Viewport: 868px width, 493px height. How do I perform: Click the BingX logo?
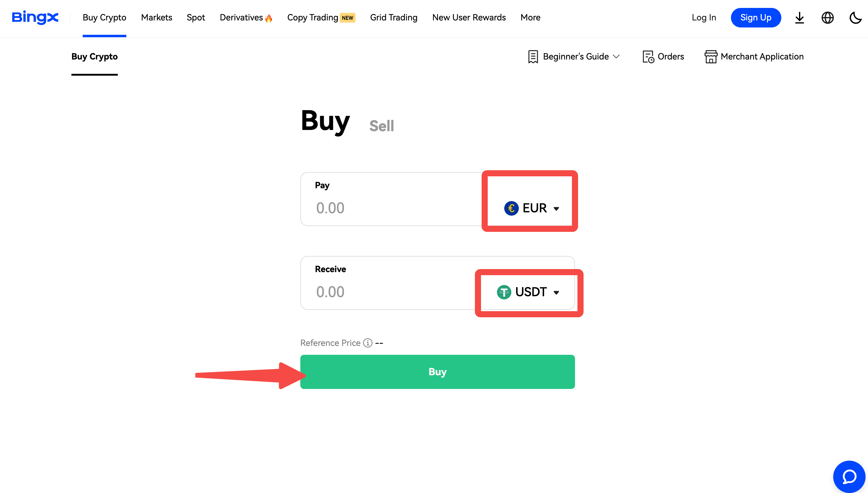tap(35, 18)
